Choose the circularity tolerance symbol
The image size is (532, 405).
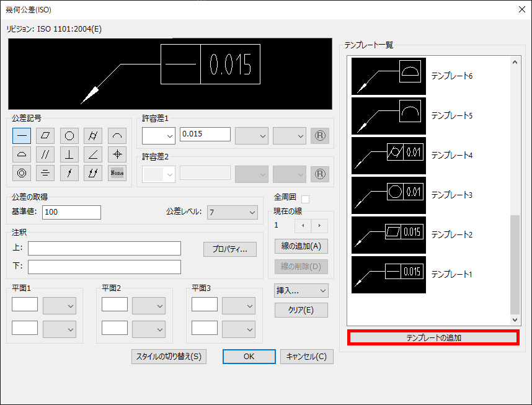pyautogui.click(x=69, y=135)
